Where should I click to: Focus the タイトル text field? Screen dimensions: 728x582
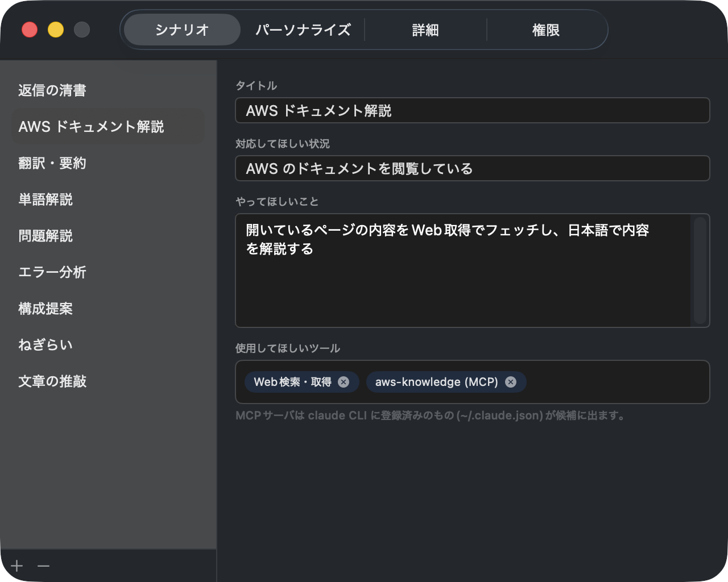click(473, 110)
